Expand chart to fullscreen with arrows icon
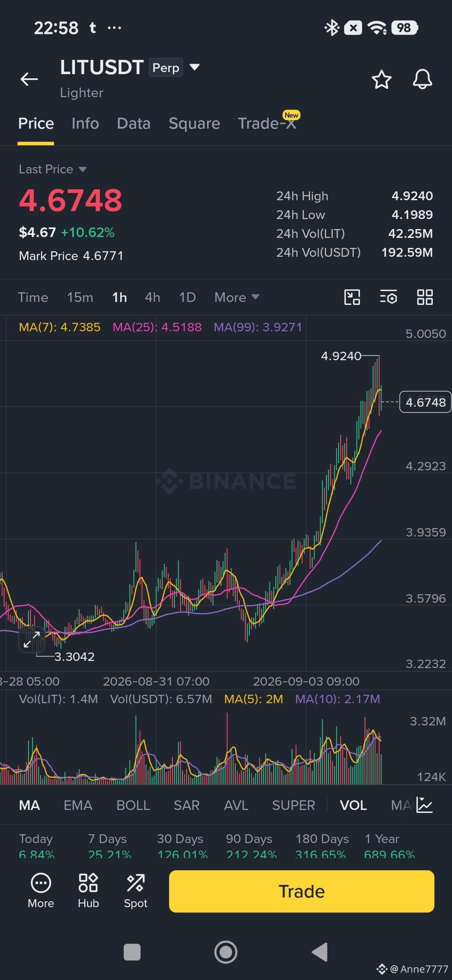452x980 pixels. (x=32, y=640)
